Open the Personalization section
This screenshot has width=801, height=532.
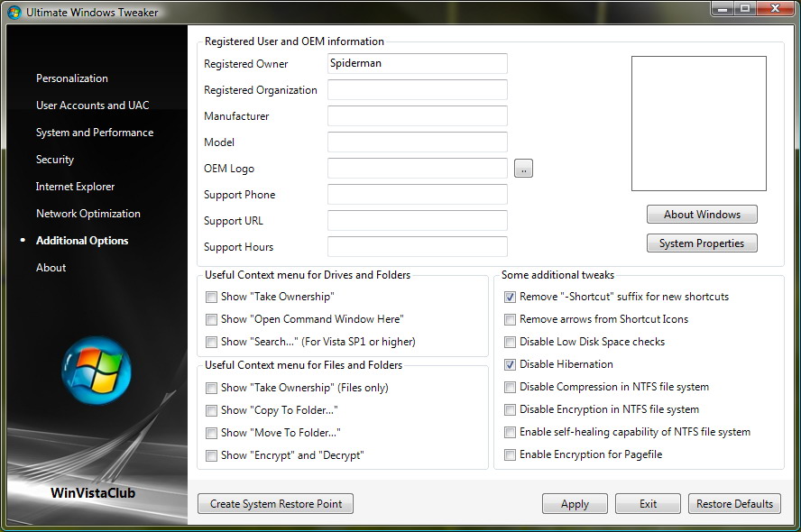(72, 78)
